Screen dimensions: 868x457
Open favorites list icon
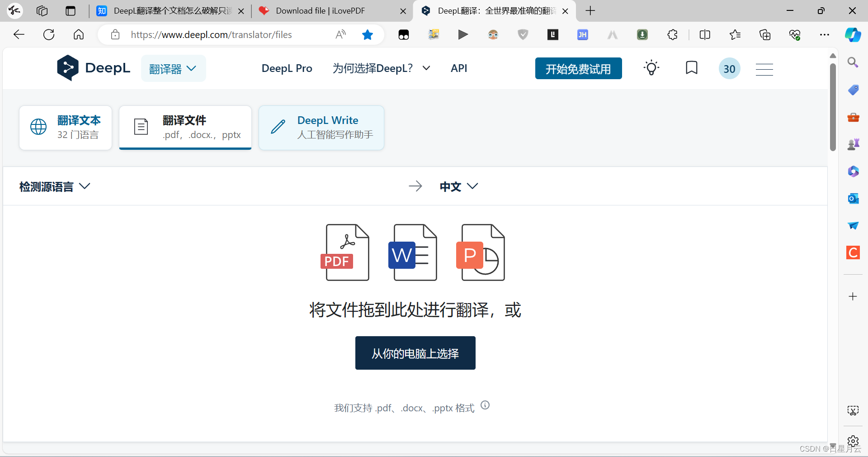pyautogui.click(x=735, y=34)
